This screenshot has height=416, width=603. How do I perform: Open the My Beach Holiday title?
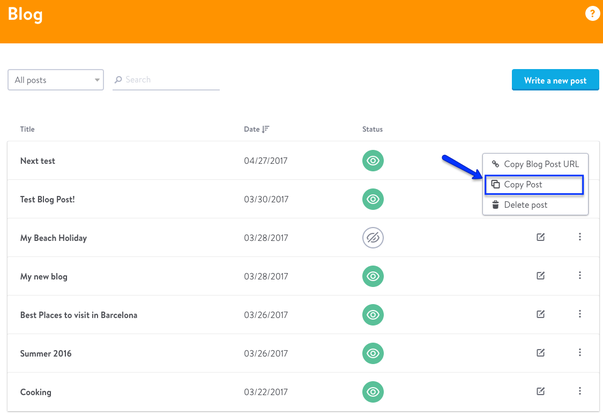53,238
